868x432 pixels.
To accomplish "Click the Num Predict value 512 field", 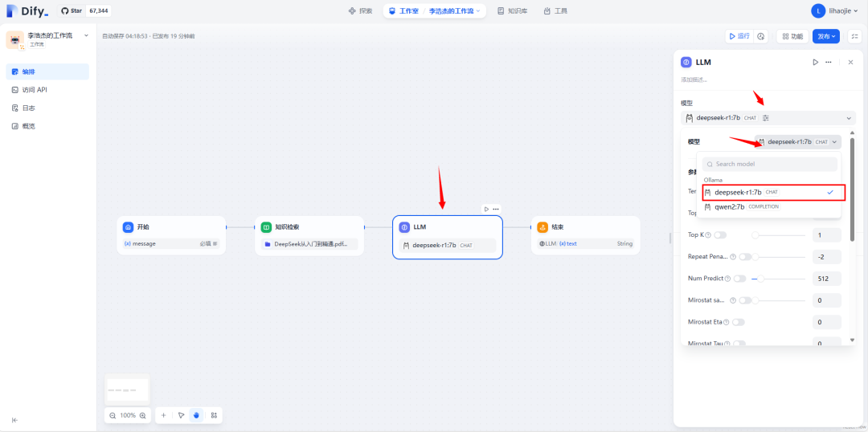I will [x=826, y=279].
